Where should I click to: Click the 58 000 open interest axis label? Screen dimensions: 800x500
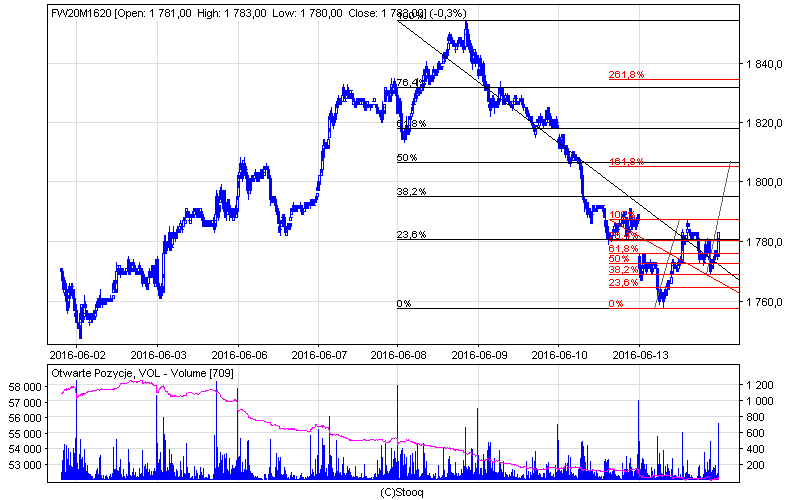coord(25,387)
